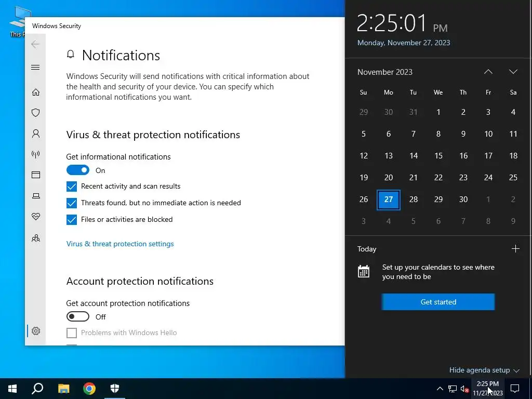532x399 pixels.
Task: Turn off informational notifications toggle
Action: 78,170
